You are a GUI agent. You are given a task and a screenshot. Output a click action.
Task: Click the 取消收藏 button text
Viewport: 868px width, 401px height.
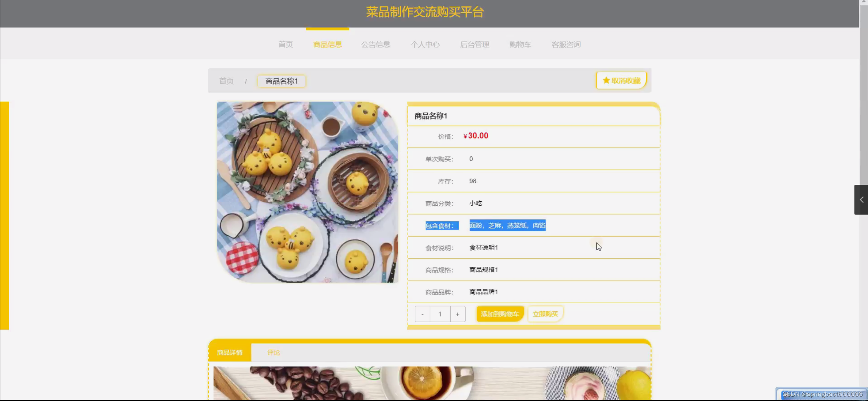(626, 80)
